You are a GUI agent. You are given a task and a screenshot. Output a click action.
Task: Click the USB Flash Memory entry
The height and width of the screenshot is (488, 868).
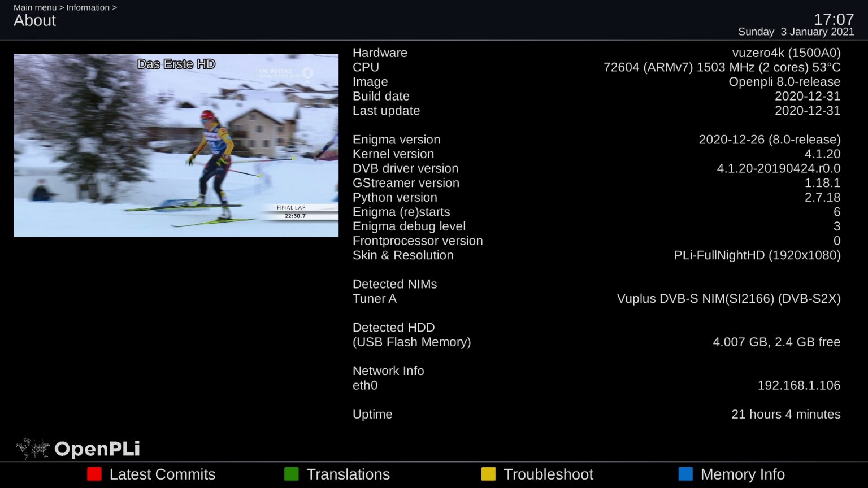pos(411,342)
